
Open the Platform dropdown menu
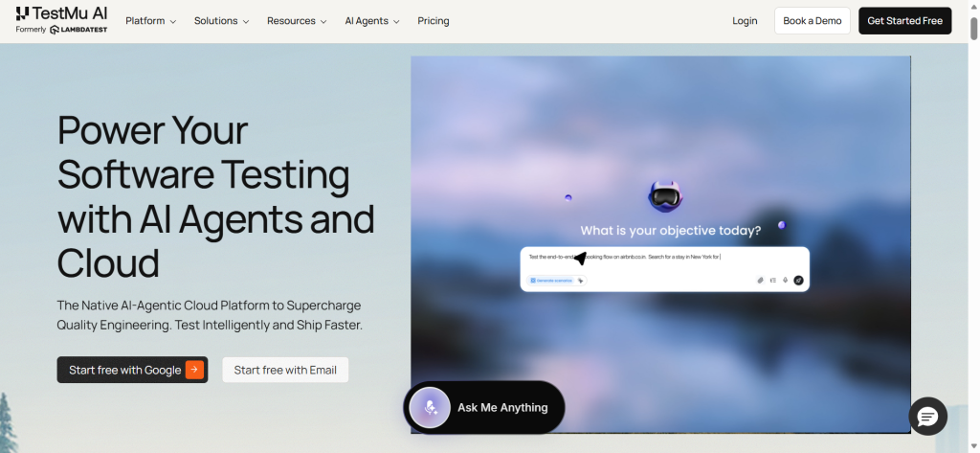pyautogui.click(x=150, y=21)
